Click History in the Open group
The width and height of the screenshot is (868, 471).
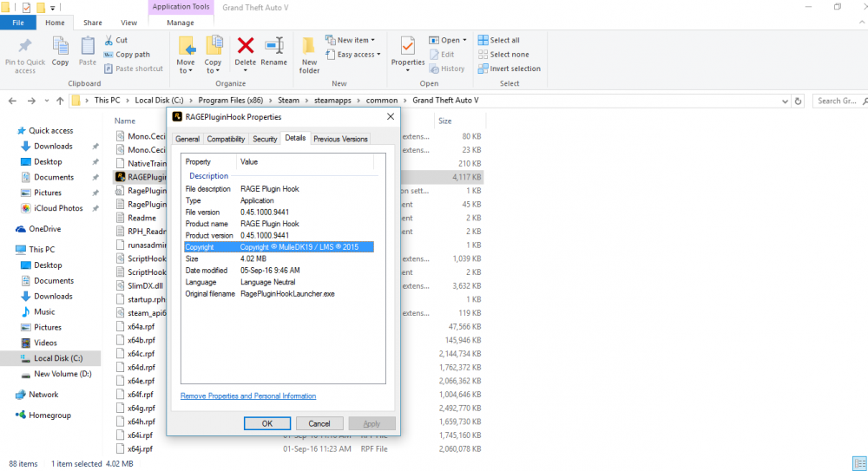click(447, 69)
